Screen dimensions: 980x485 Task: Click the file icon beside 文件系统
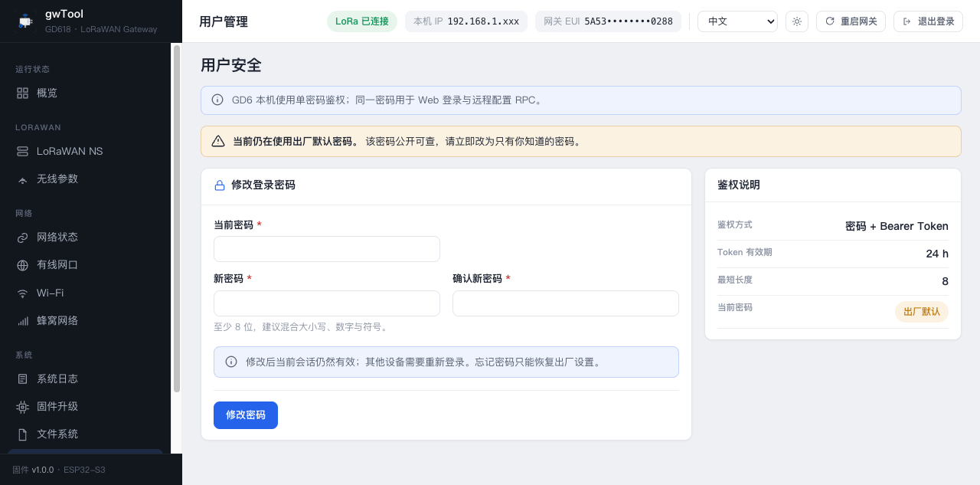22,434
